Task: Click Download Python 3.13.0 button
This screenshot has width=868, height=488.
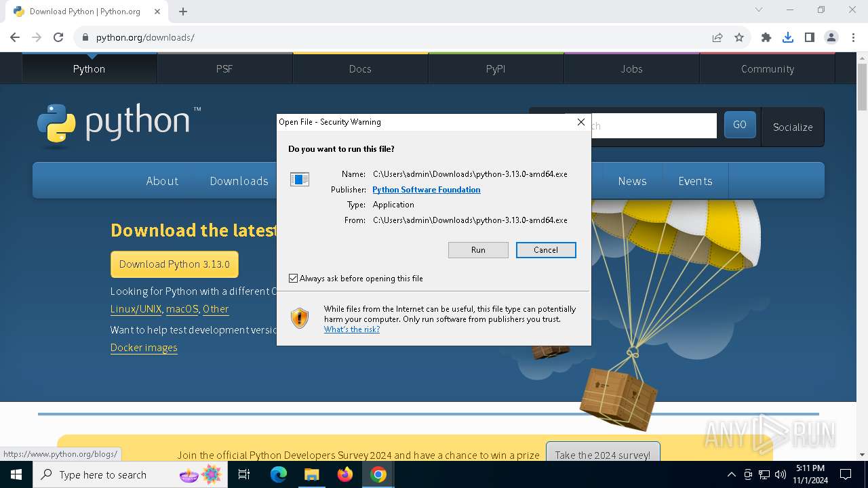Action: pyautogui.click(x=174, y=264)
